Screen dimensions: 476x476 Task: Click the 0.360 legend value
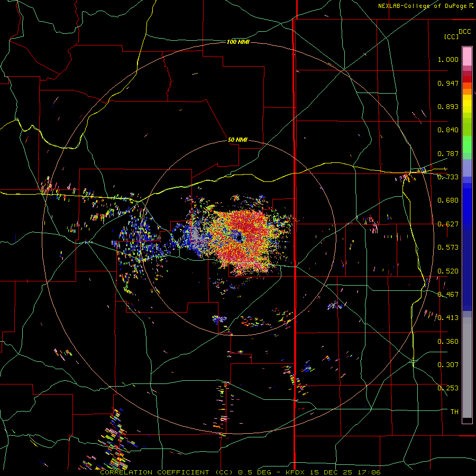[x=448, y=342]
